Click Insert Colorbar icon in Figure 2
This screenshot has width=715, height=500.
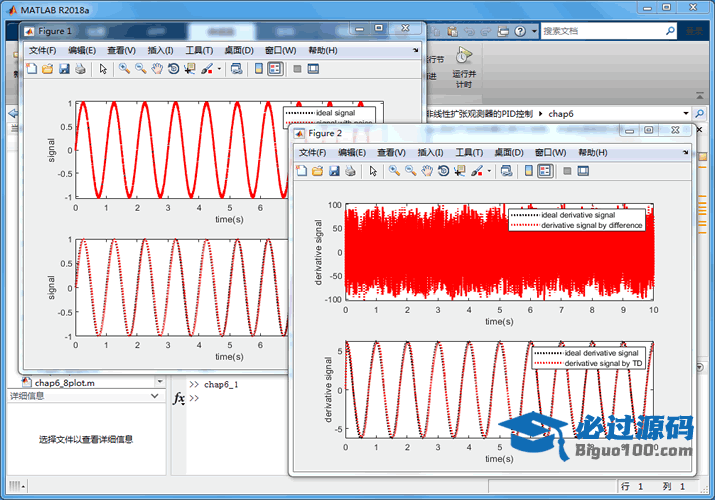pos(528,171)
